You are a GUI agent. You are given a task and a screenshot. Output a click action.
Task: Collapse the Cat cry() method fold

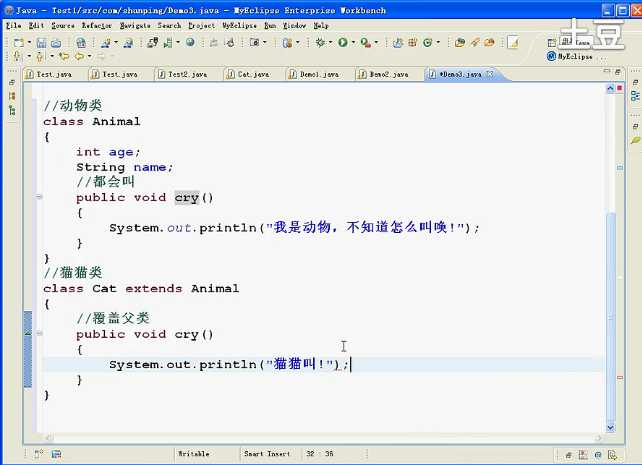click(x=39, y=334)
